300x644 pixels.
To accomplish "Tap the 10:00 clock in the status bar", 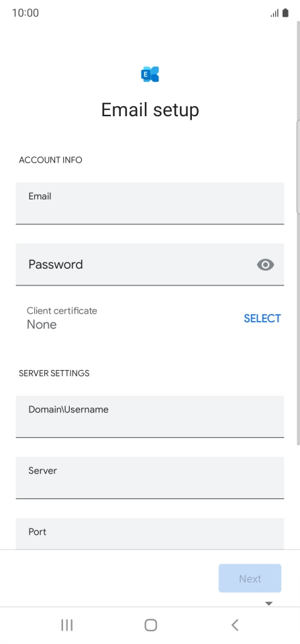I will point(26,13).
